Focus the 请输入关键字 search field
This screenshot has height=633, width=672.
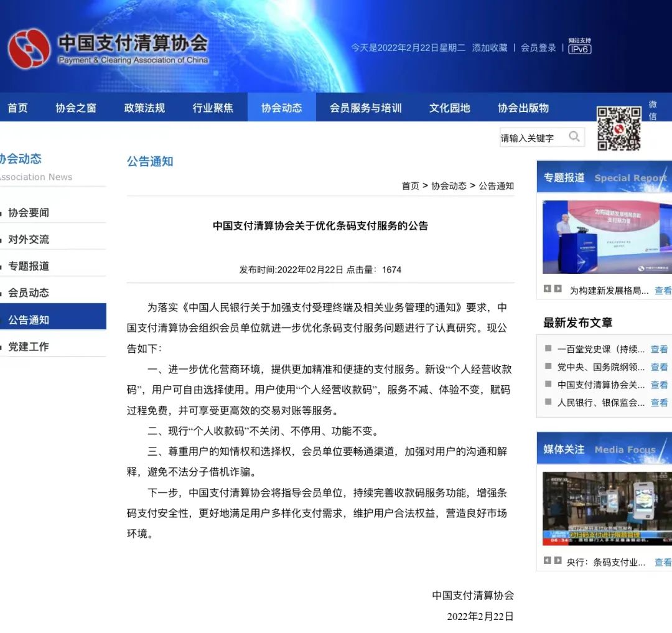[532, 138]
